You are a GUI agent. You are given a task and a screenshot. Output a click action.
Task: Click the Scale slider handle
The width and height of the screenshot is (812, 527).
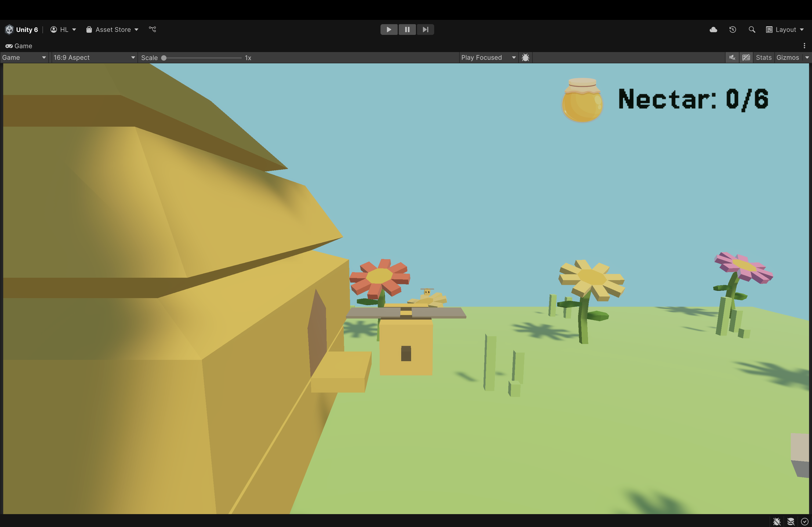164,58
